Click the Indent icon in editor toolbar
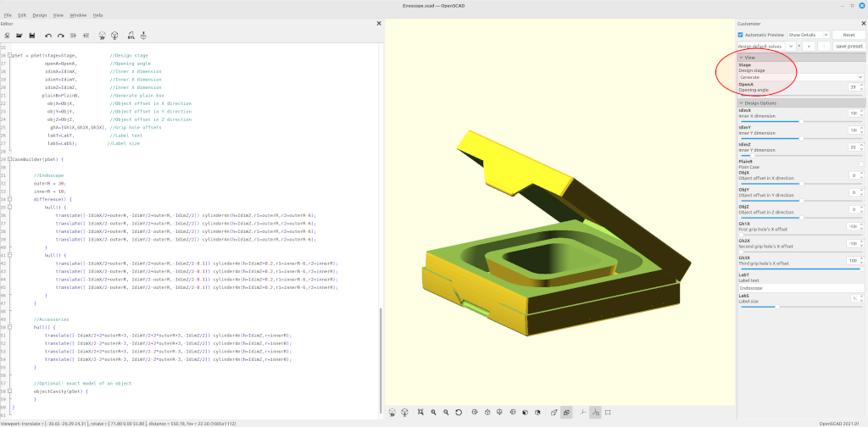868x427 pixels. pos(86,36)
